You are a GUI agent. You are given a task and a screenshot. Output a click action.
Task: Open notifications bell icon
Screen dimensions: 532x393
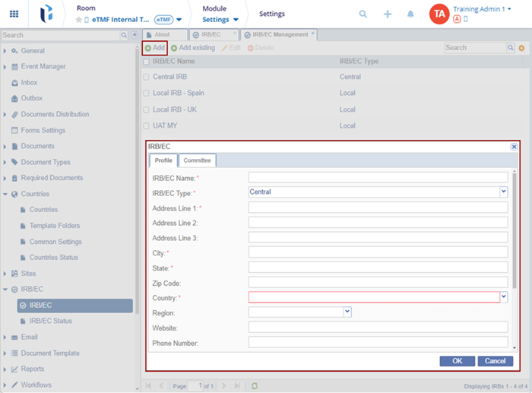pyautogui.click(x=410, y=14)
